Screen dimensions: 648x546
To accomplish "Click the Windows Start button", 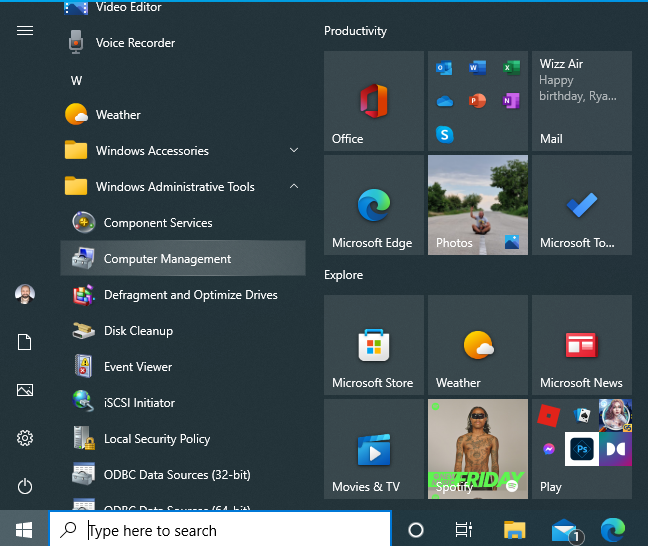I will point(24,529).
